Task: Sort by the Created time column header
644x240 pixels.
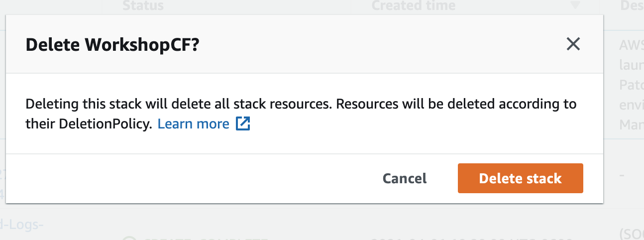Action: click(x=414, y=6)
